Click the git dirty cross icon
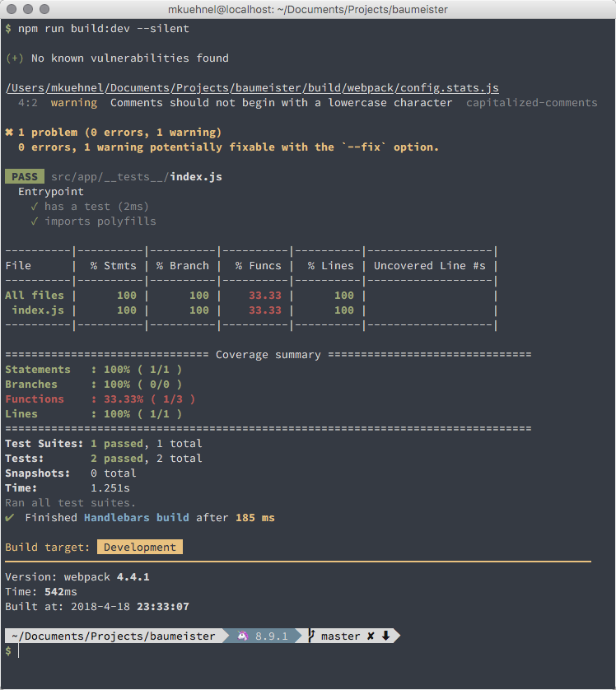616x690 pixels. pos(371,636)
